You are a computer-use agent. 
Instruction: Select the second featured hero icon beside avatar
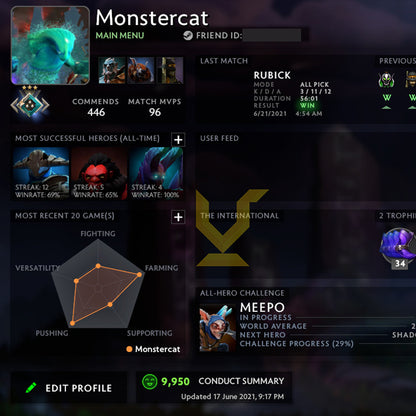click(x=141, y=70)
